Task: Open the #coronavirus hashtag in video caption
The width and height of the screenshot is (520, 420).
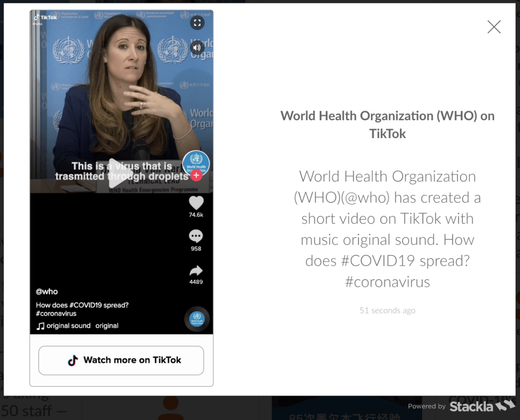Action: coord(56,313)
